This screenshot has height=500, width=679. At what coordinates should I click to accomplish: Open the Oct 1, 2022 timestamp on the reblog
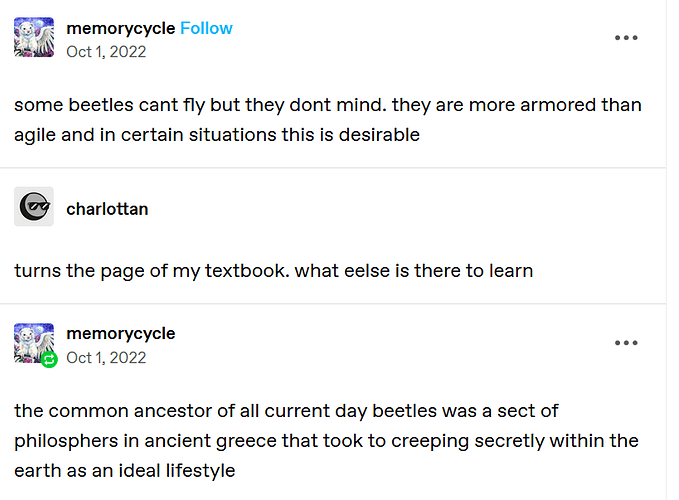tap(106, 358)
